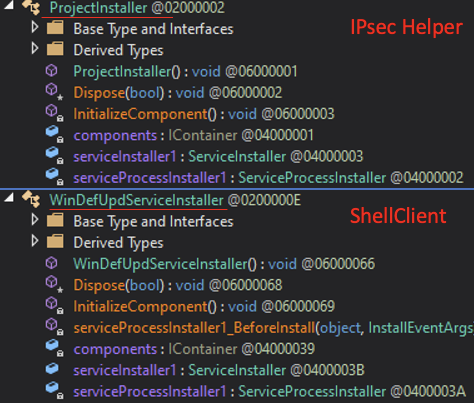The width and height of the screenshot is (474, 403).
Task: Expand Derived Types under WinDefUpdServiceInstaller
Action: click(x=35, y=241)
